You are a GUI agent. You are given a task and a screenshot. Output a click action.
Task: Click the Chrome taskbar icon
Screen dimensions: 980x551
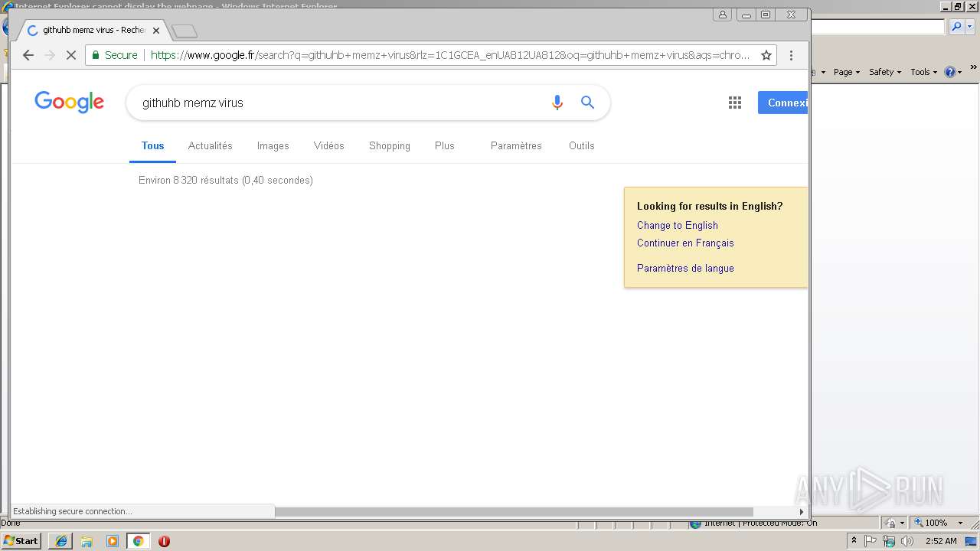click(138, 541)
